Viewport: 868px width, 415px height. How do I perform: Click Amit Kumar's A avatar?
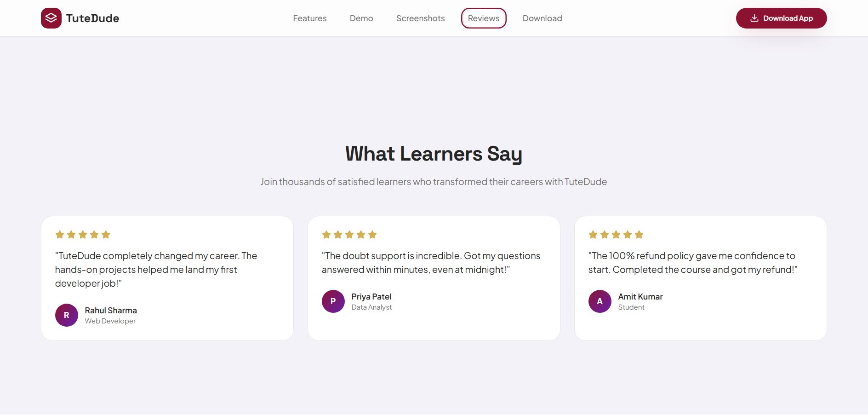(x=600, y=301)
